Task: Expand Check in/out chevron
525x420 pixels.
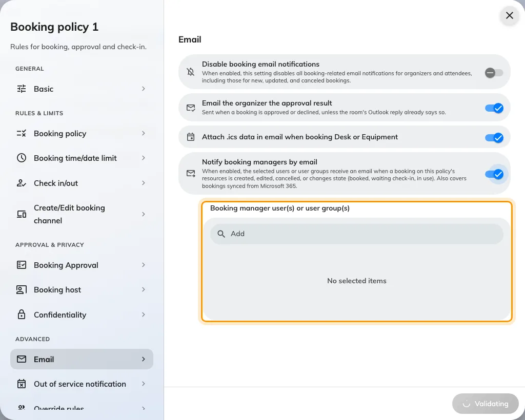Action: pos(144,183)
